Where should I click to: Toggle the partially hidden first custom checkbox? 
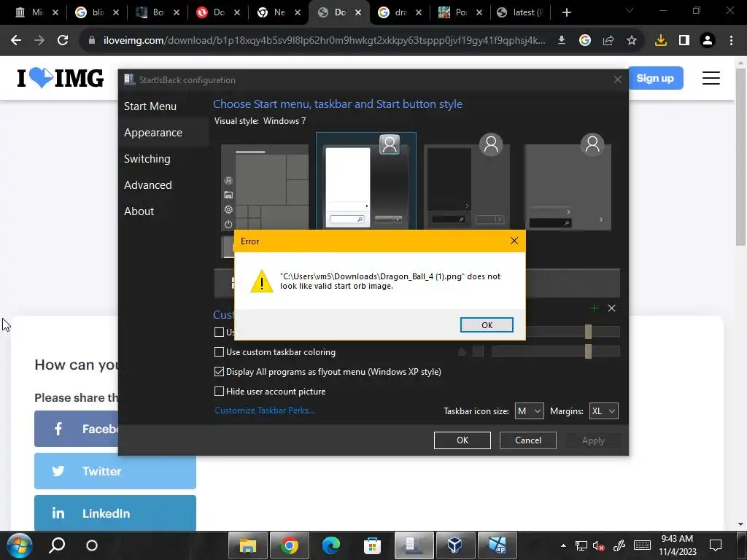(x=219, y=332)
